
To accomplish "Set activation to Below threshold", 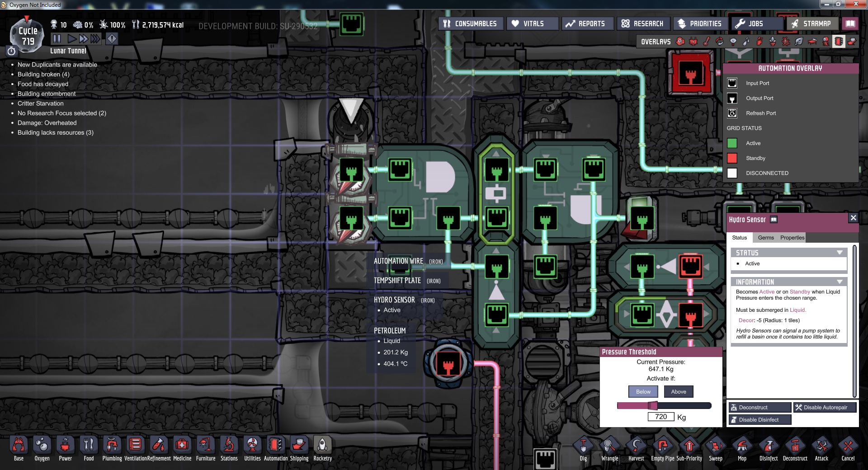I will [x=643, y=392].
